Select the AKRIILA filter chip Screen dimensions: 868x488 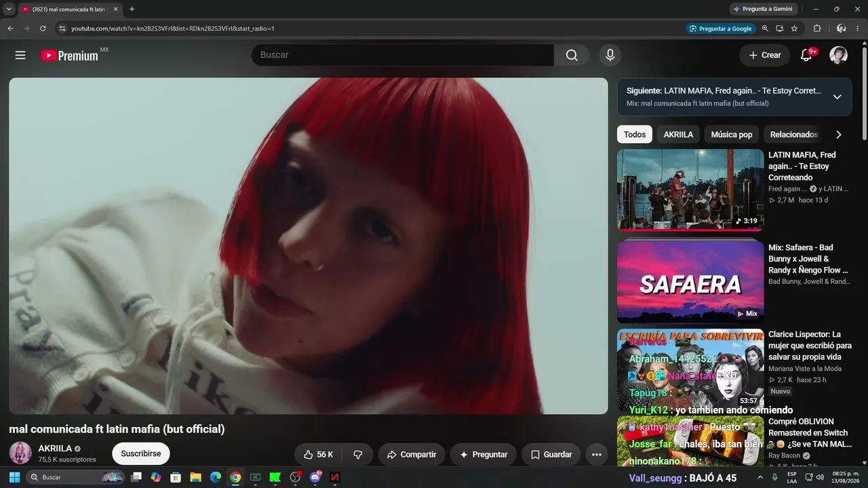(x=678, y=135)
